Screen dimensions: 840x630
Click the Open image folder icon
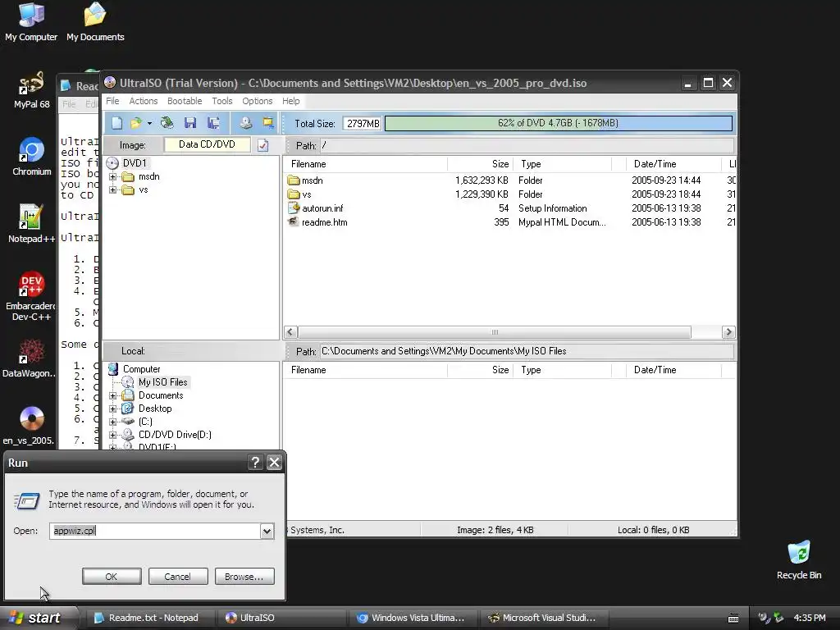point(135,123)
